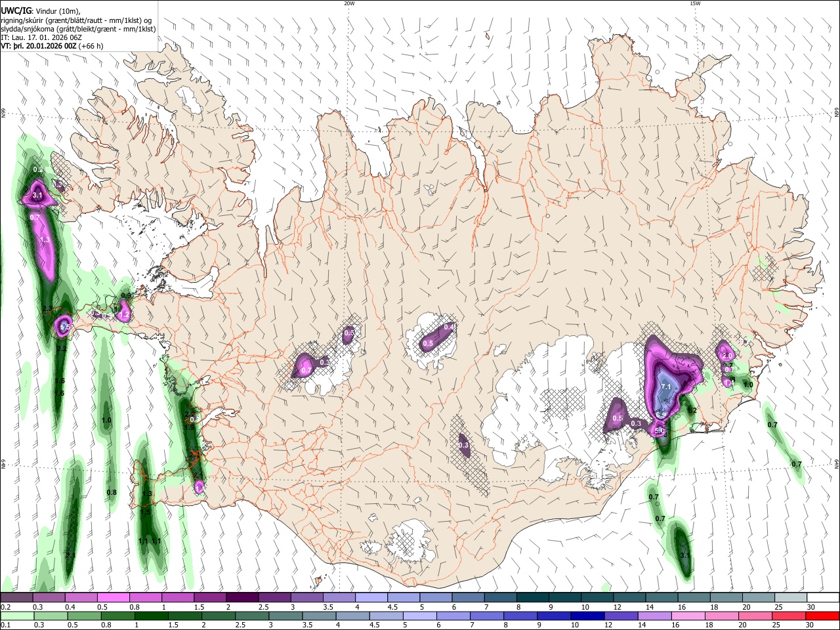Click the "0.4" value on the central glacier
The height and width of the screenshot is (630, 840).
pos(450,327)
